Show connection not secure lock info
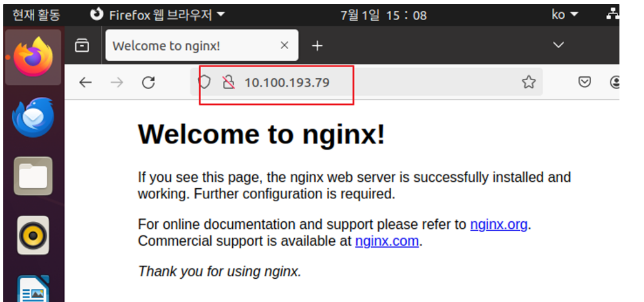The width and height of the screenshot is (644, 302). coord(228,82)
